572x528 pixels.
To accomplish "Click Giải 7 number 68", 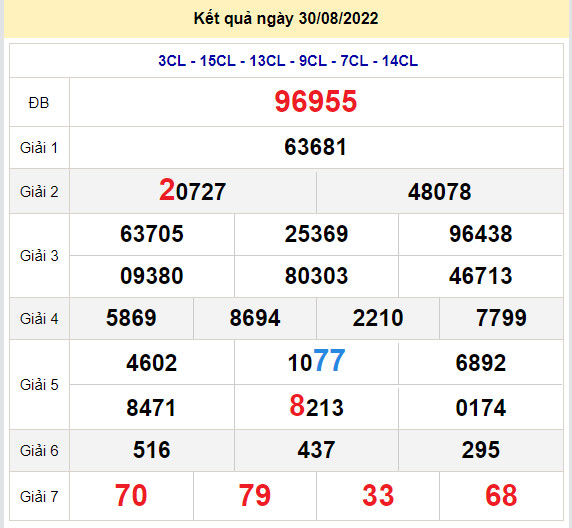I will (501, 496).
